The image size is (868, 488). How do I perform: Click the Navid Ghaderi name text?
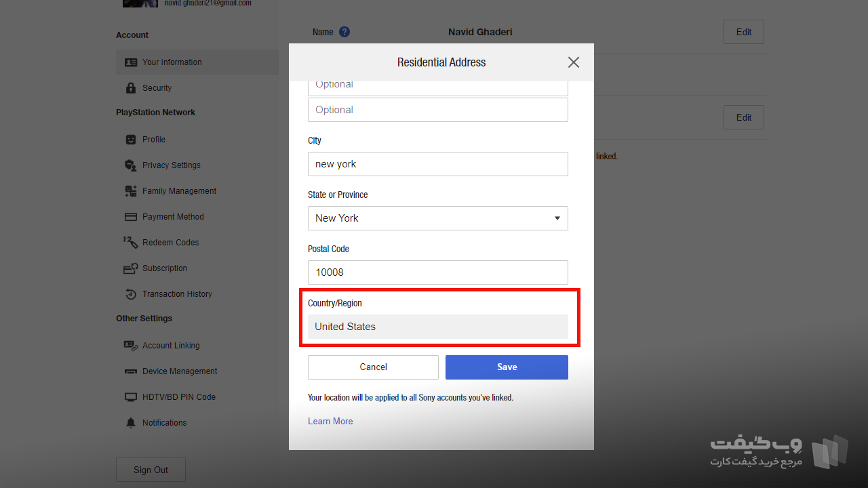tap(480, 32)
